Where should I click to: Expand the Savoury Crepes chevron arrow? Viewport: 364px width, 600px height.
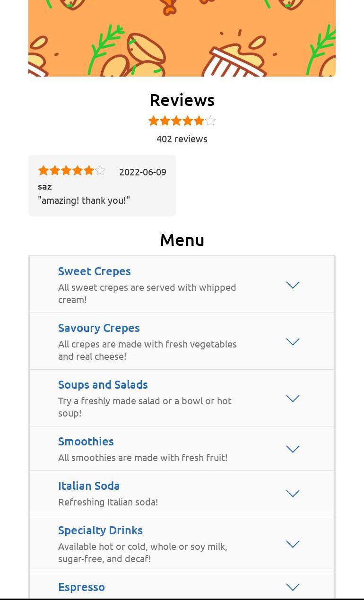click(293, 341)
